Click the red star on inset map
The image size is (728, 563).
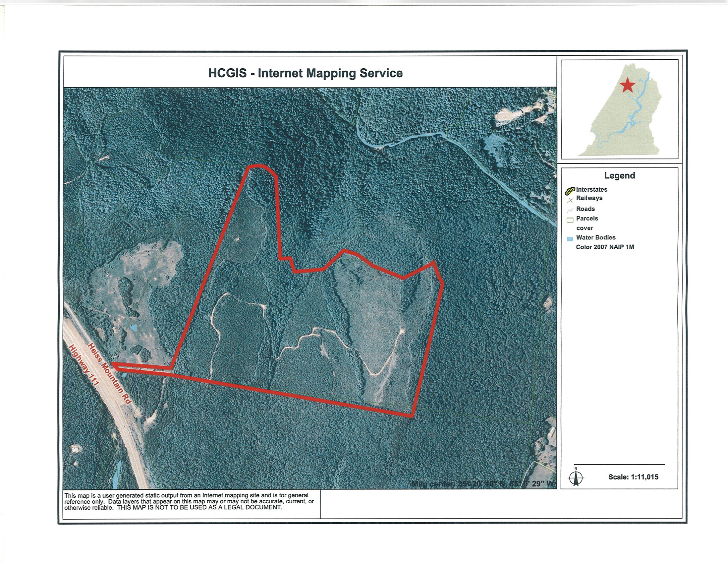pyautogui.click(x=628, y=85)
